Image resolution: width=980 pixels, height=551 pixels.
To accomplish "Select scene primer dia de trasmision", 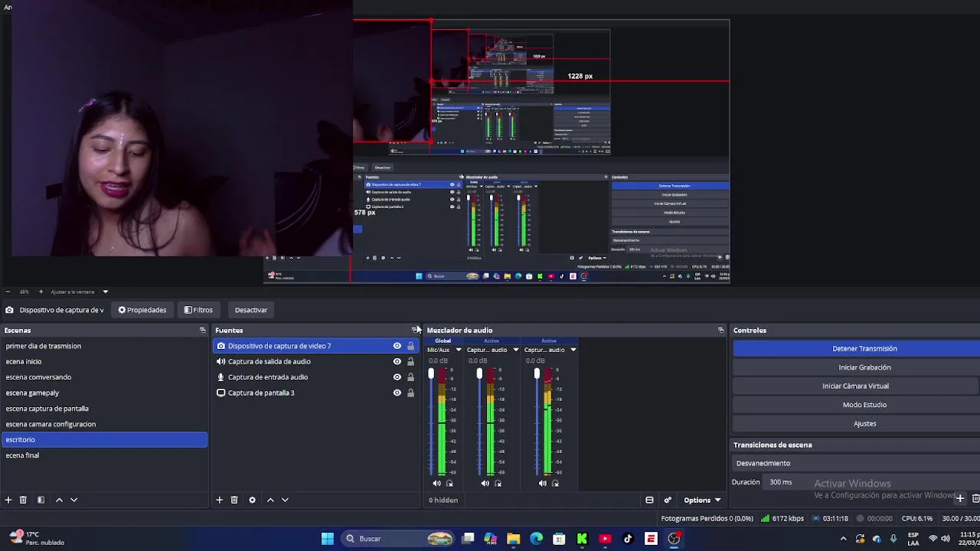I will 105,346.
